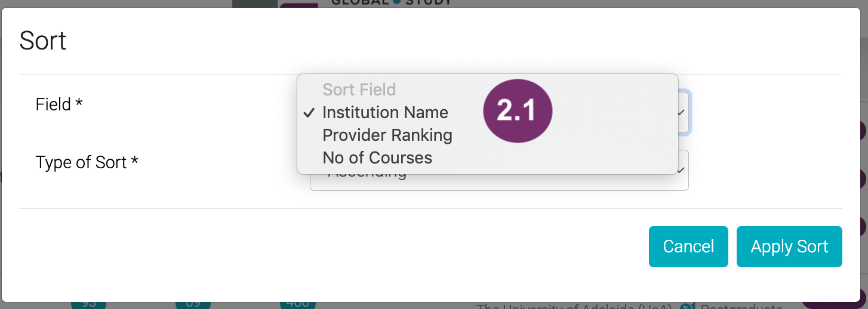The height and width of the screenshot is (309, 868).
Task: Pick No of Courses option
Action: click(x=377, y=158)
